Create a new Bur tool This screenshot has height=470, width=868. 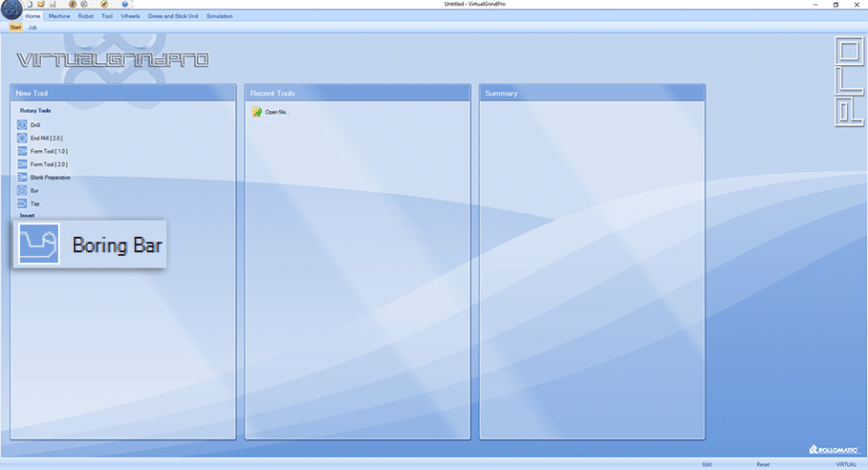pyautogui.click(x=34, y=191)
